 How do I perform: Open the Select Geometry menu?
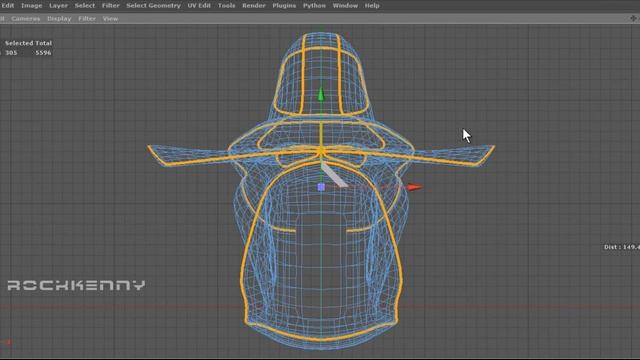pyautogui.click(x=153, y=6)
